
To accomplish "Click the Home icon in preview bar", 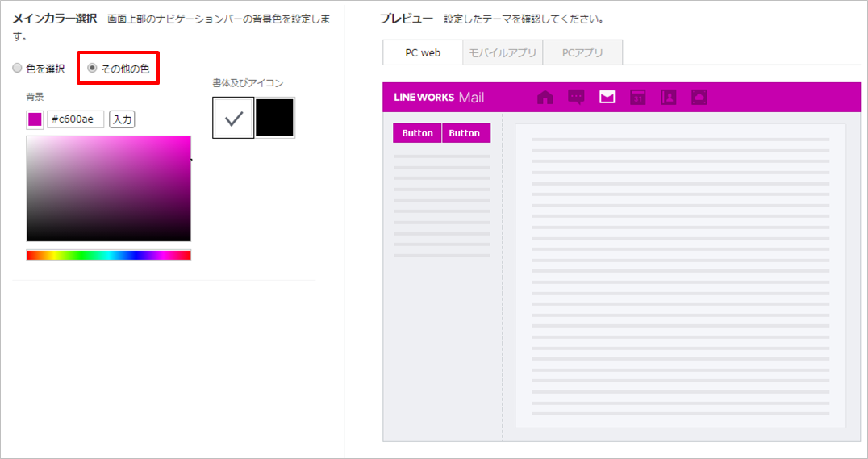I will pos(545,98).
